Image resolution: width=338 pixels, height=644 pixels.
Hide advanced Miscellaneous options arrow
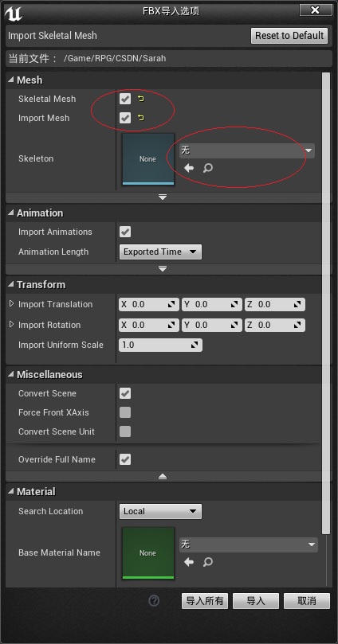[x=163, y=476]
